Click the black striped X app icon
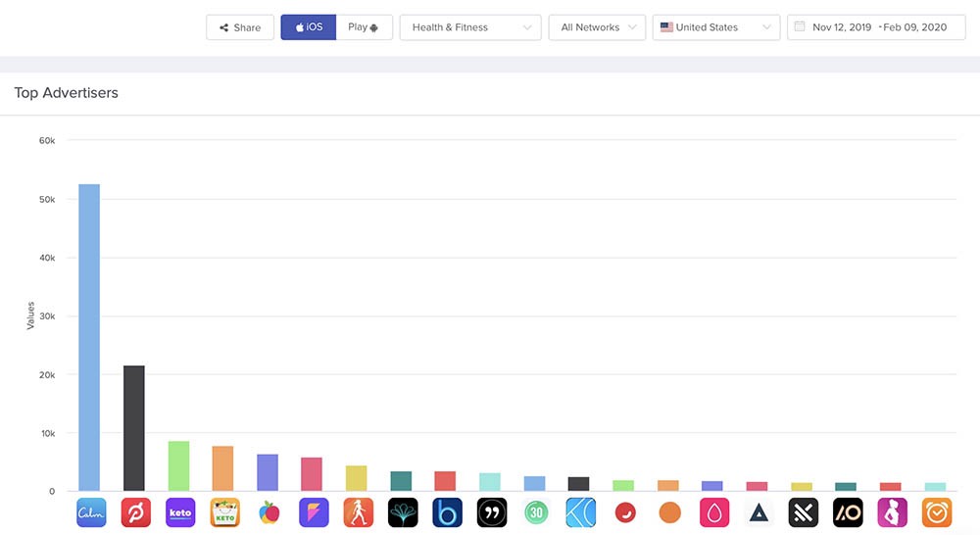Screen dimensions: 980x535 (804, 512)
